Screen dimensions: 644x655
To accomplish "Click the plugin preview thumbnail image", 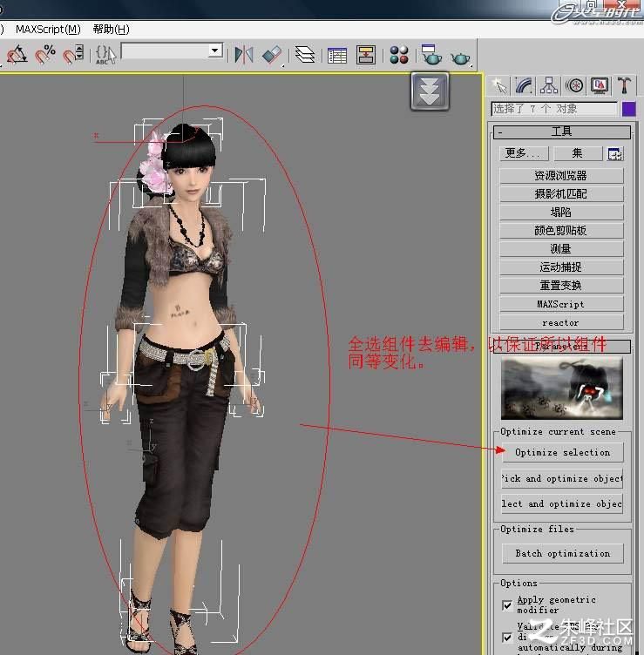I will (562, 388).
